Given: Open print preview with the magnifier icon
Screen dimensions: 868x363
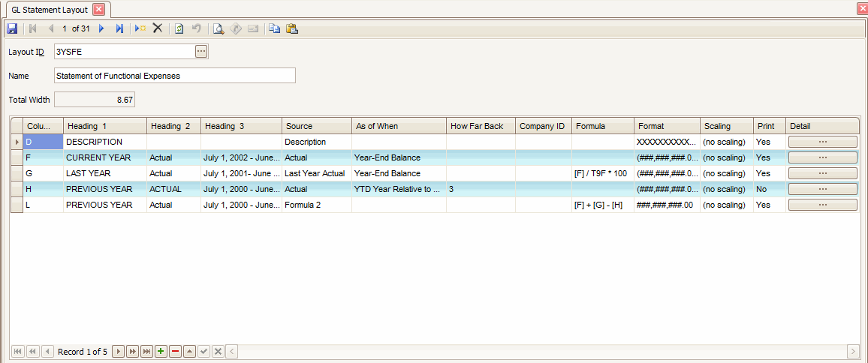Looking at the screenshot, I should click(x=219, y=28).
